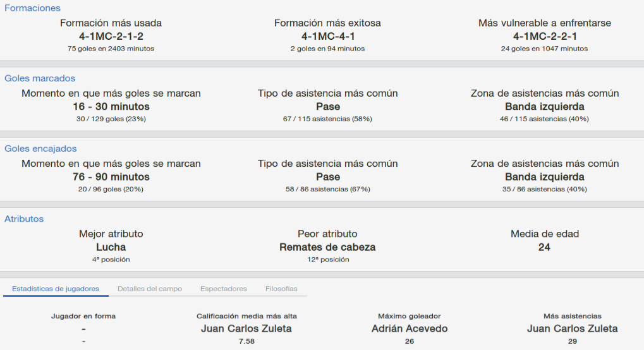
Task: Click Juan Carlos Zuleta under Calificación media
Action: [246, 329]
